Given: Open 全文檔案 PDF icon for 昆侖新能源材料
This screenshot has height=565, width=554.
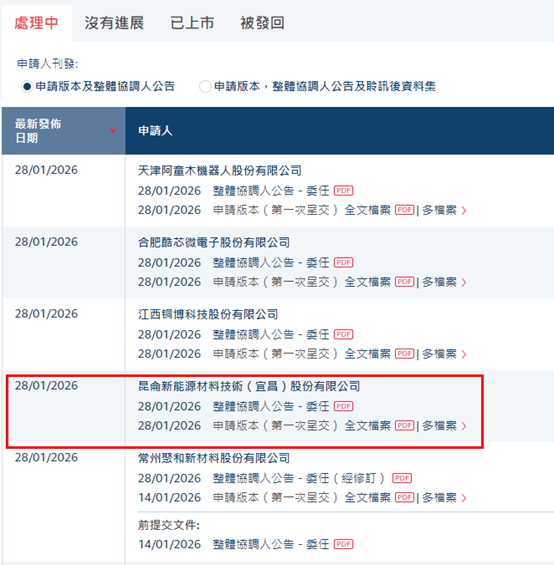Looking at the screenshot, I should pyautogui.click(x=404, y=426).
